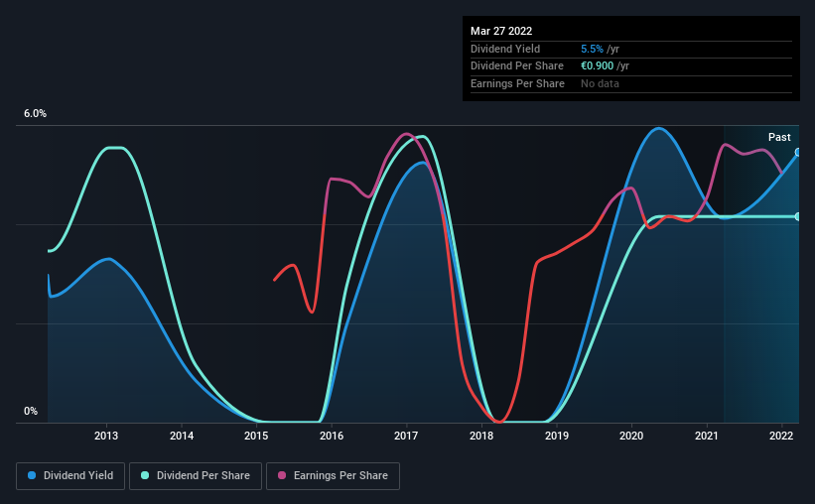Click the pink Earnings Per Share legend dot

tap(282, 475)
